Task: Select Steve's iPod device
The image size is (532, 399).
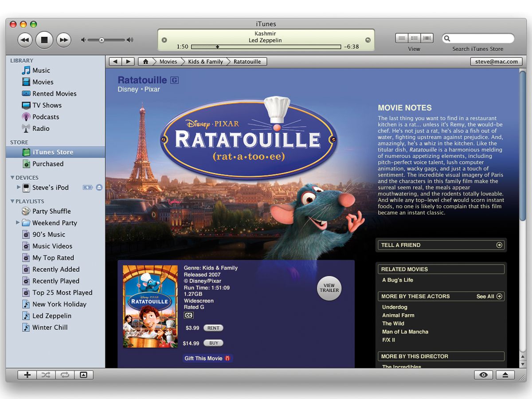Action: [50, 188]
